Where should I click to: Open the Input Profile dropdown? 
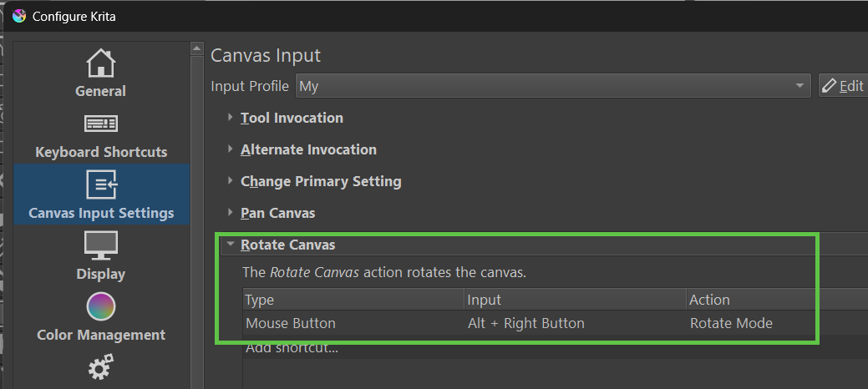(553, 86)
